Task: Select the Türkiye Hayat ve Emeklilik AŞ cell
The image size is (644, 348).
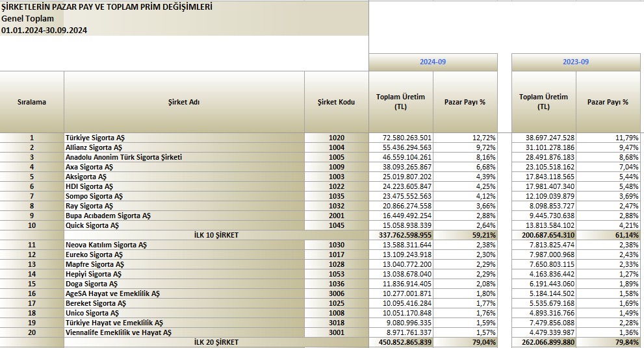Action: pyautogui.click(x=184, y=323)
